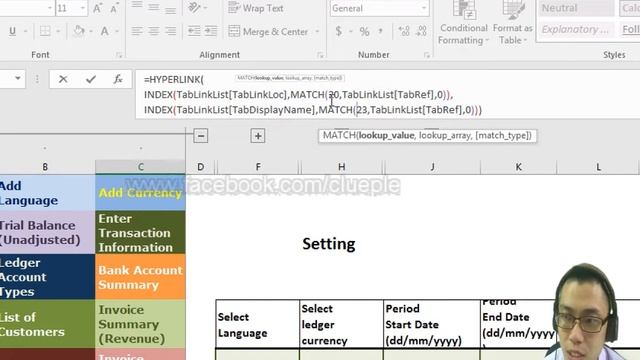Apply percent style
This screenshot has height=360, width=640.
pos(364,31)
